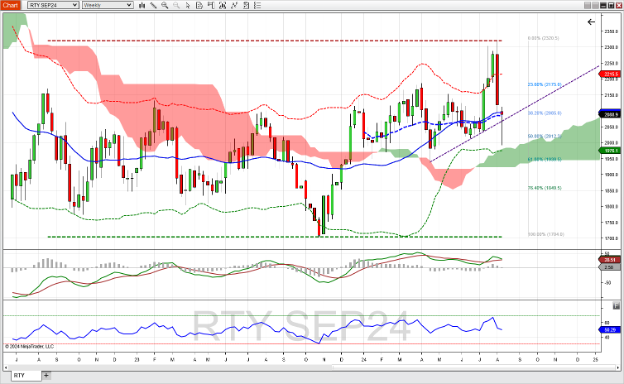Click the 0.00% Fibonacci level label
This screenshot has height=384, width=624.
point(543,38)
